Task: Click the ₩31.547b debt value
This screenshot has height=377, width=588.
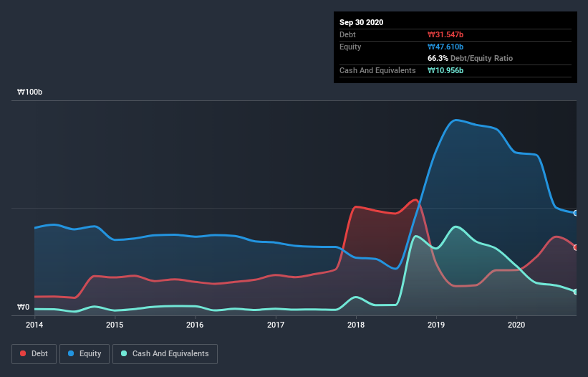Action: tap(445, 34)
